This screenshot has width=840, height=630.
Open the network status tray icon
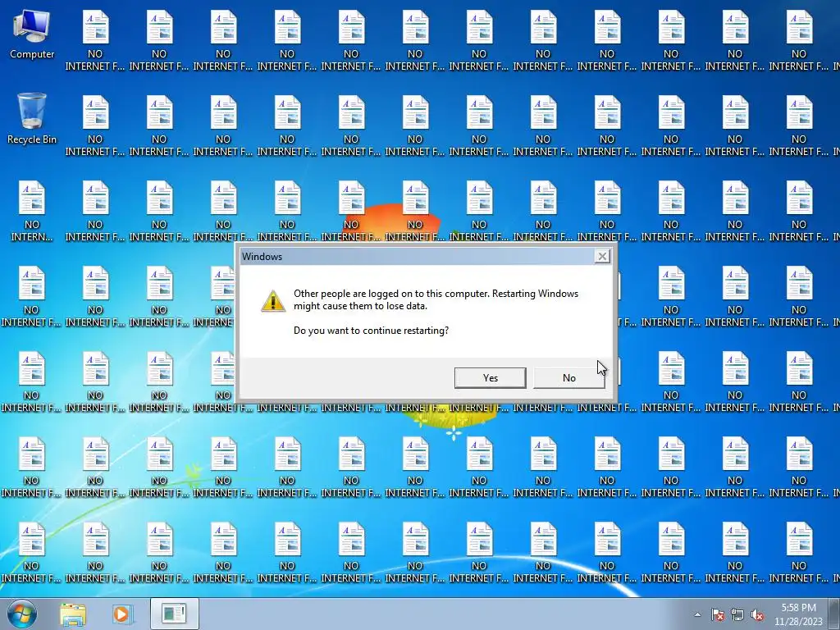click(737, 614)
